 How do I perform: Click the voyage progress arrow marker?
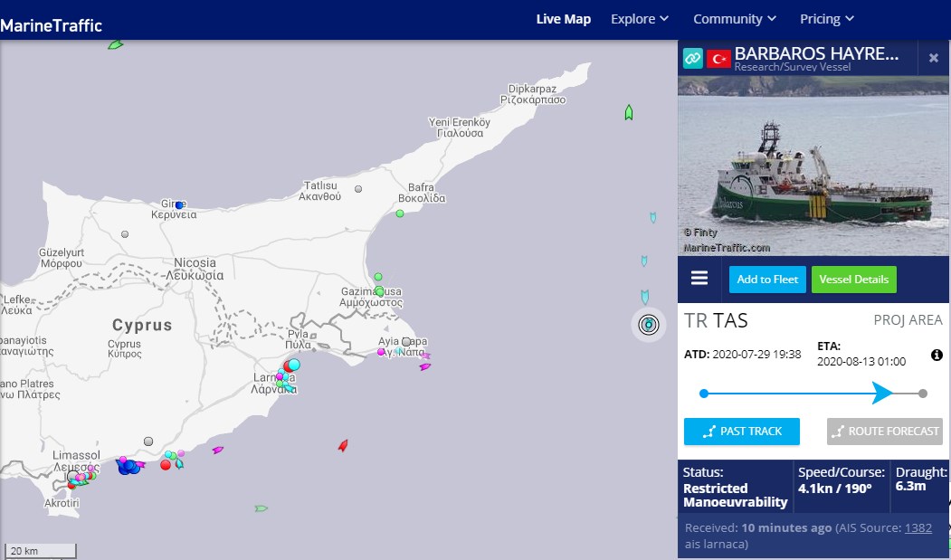882,394
